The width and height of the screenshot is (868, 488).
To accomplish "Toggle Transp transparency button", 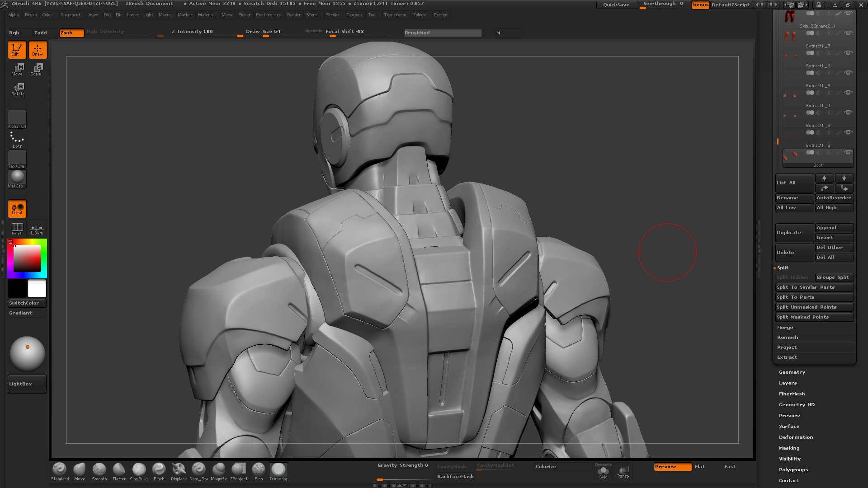I will (x=623, y=472).
